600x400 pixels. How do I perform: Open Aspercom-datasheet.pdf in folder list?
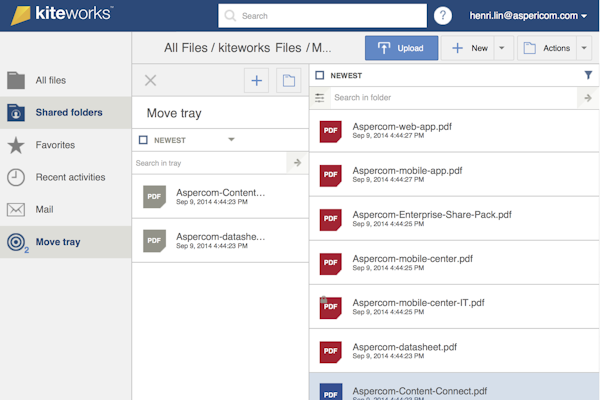pos(454,351)
